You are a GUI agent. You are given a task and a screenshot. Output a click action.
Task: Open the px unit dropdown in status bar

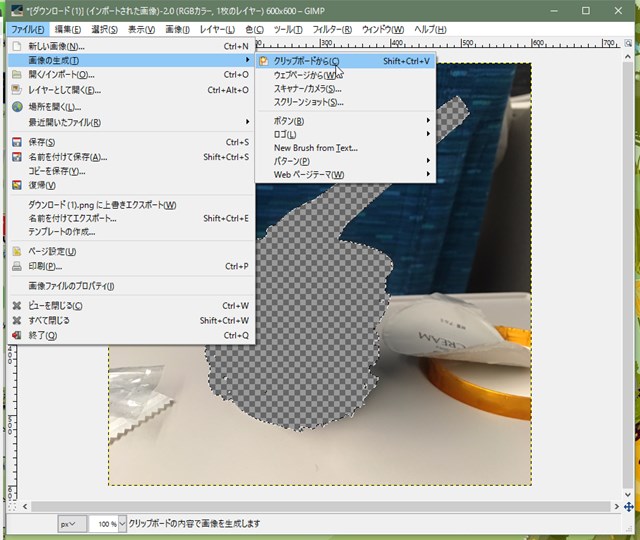click(x=70, y=524)
